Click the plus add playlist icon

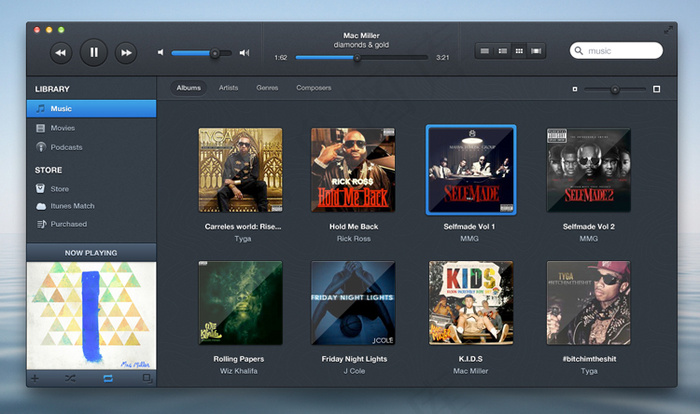[35, 379]
